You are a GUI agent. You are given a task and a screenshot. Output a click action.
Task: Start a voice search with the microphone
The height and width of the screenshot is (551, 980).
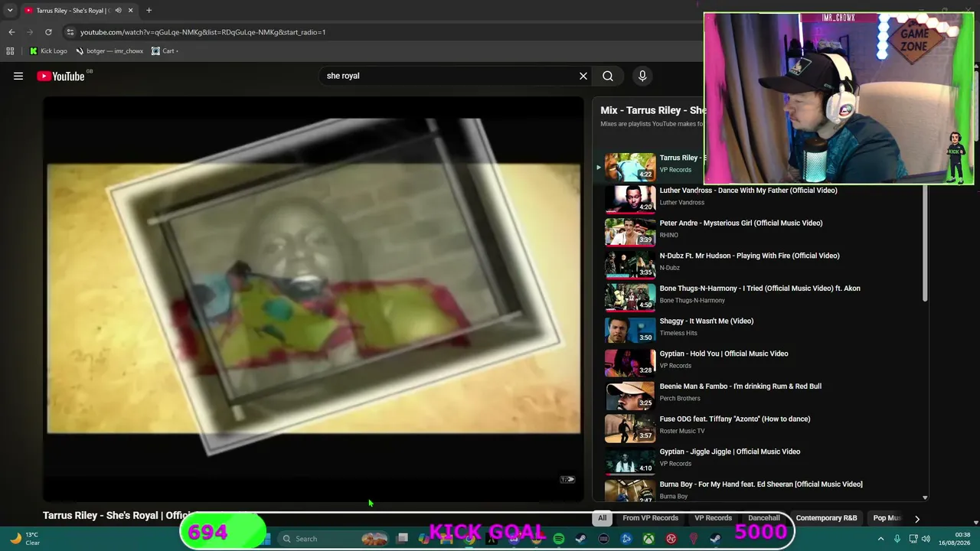642,76
